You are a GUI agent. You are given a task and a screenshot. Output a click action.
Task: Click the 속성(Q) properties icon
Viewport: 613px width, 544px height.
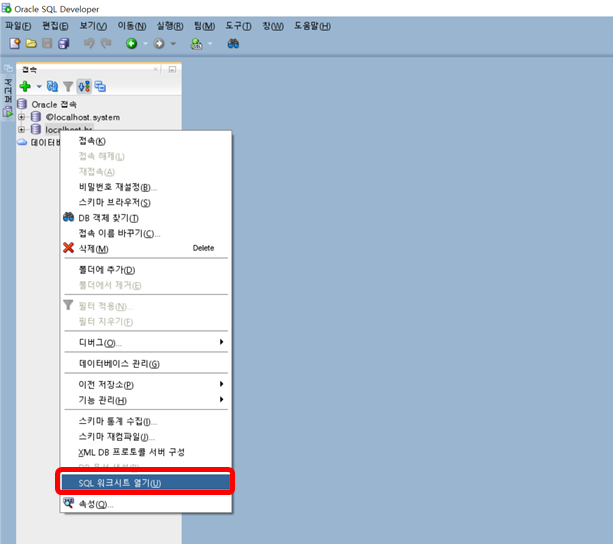(68, 503)
